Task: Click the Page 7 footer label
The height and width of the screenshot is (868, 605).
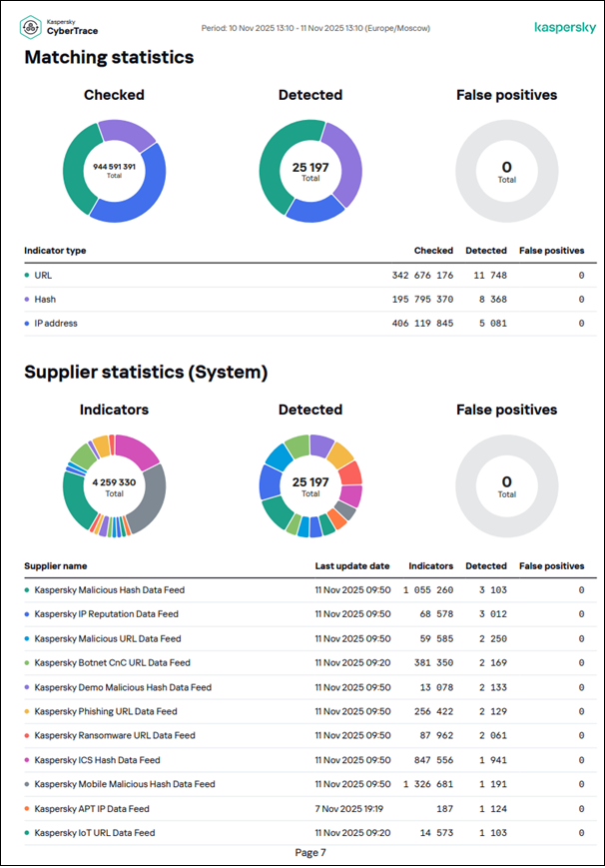Action: 309,853
